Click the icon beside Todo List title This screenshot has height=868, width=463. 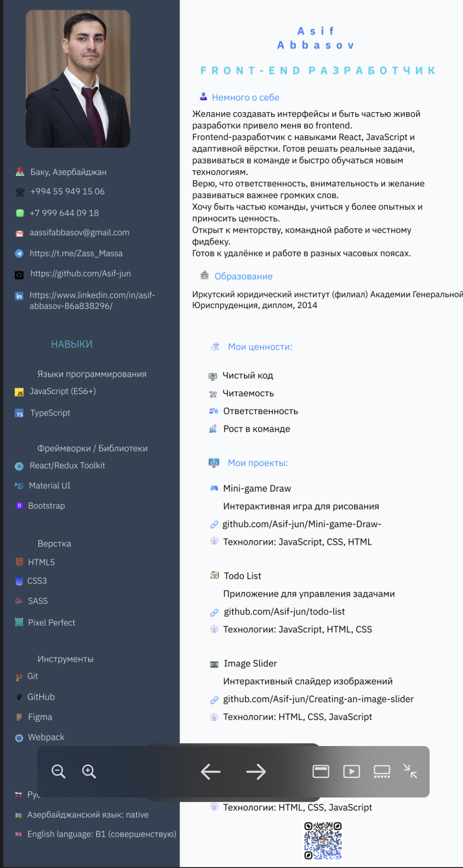(x=214, y=575)
